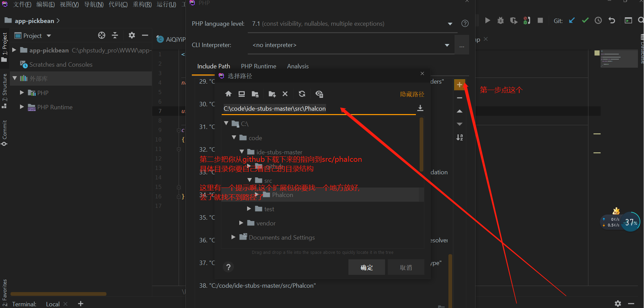Sort include paths alphabetically
This screenshot has height=308, width=644.
coord(459,137)
